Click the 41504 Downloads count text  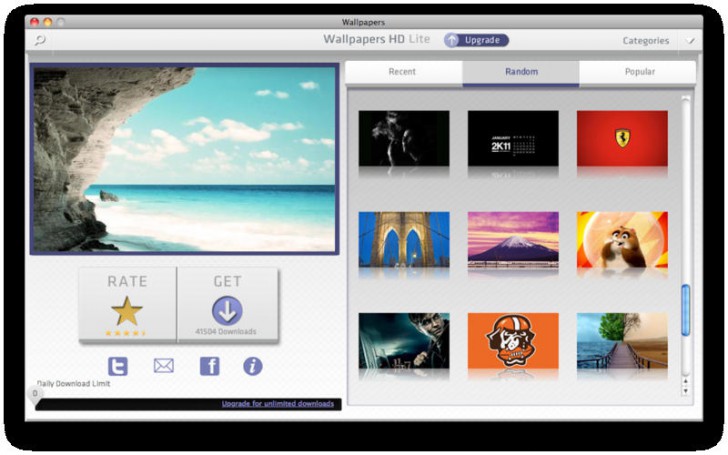point(226,332)
